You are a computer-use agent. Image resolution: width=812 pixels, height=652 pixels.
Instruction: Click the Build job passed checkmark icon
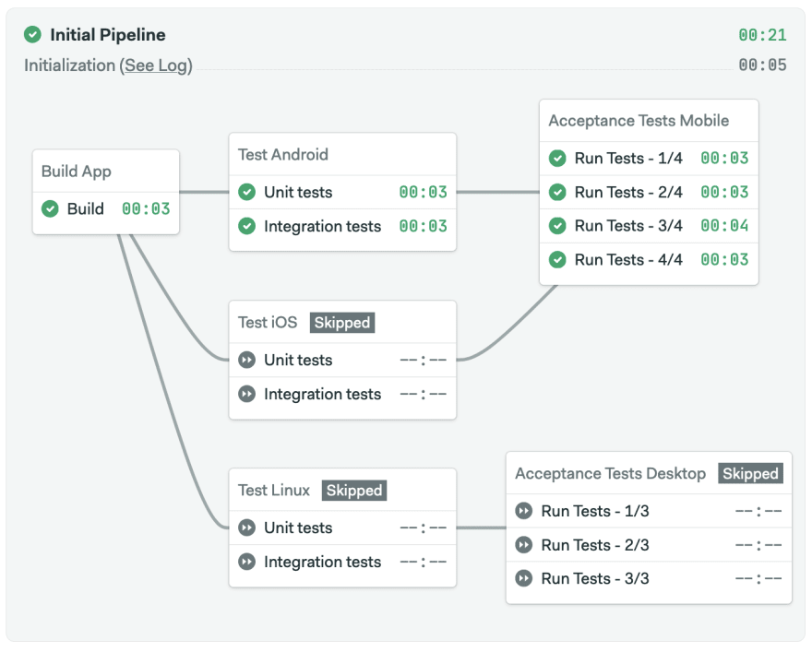(50, 208)
